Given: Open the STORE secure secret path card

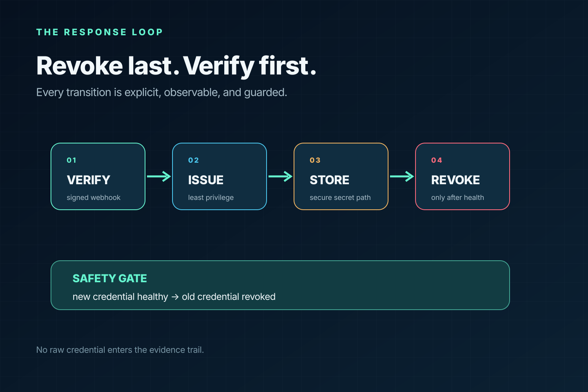Looking at the screenshot, I should [x=341, y=176].
